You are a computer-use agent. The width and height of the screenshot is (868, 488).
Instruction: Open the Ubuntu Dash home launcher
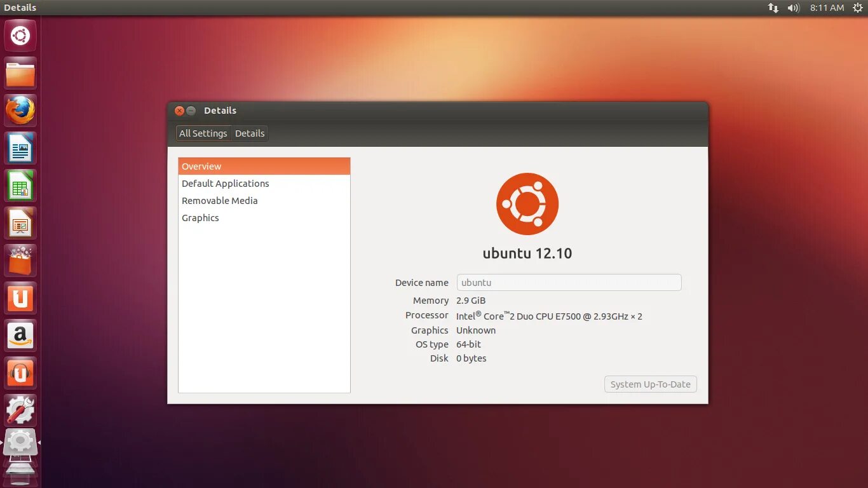pos(20,36)
